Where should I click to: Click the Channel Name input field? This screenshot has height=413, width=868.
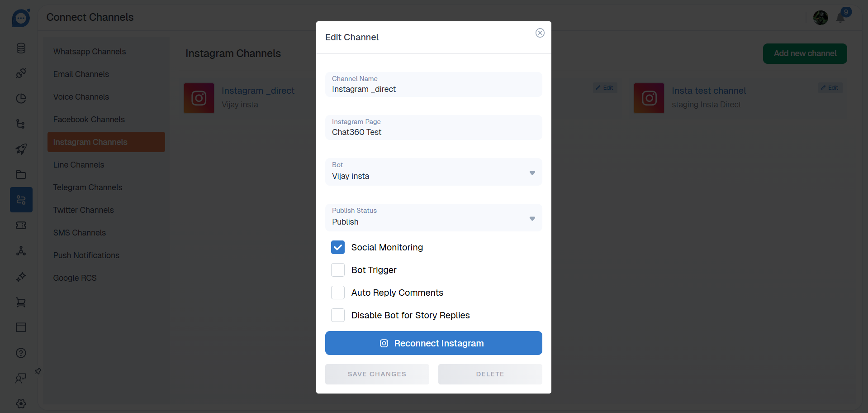pyautogui.click(x=433, y=85)
